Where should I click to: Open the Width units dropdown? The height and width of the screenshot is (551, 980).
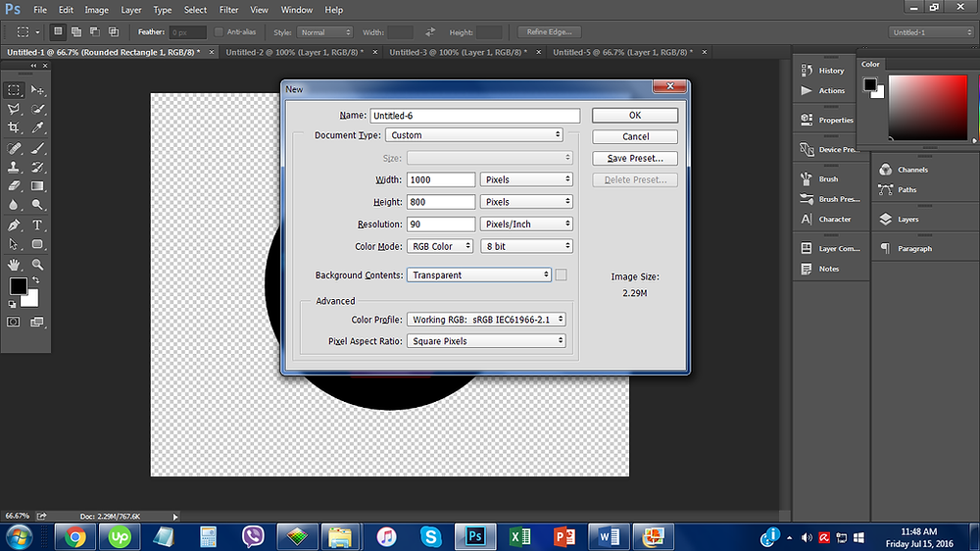[x=526, y=179]
